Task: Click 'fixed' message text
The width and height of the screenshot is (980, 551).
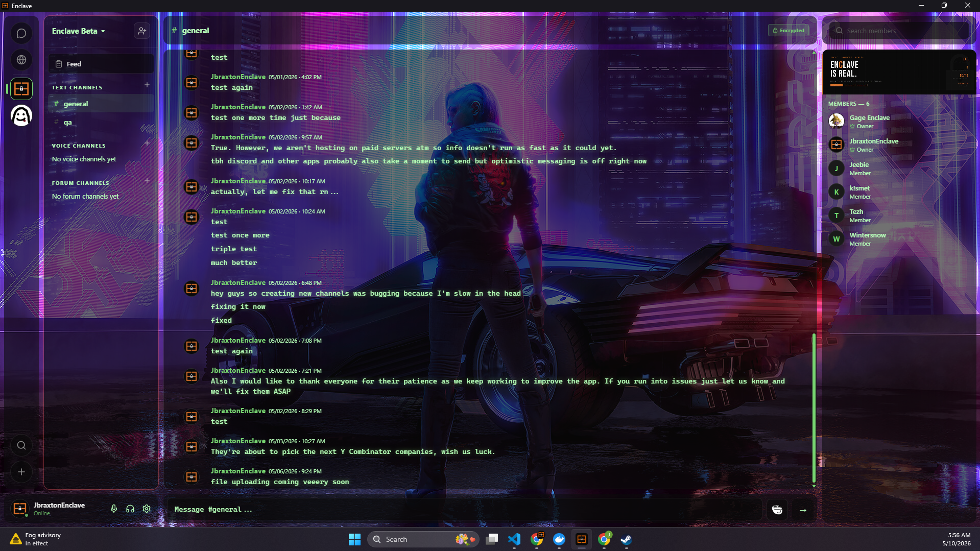Action: (x=221, y=321)
